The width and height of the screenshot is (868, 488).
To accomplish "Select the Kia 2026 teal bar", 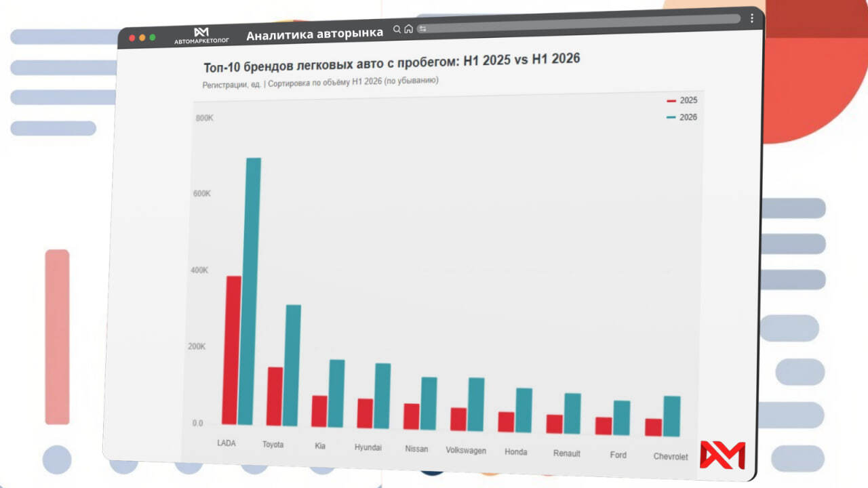I will 336,394.
